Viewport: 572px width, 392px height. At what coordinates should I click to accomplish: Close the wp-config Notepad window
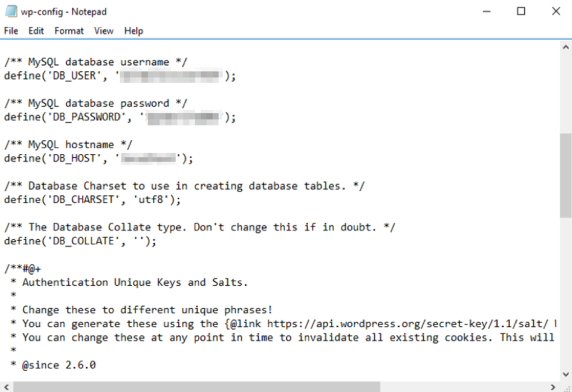point(555,11)
